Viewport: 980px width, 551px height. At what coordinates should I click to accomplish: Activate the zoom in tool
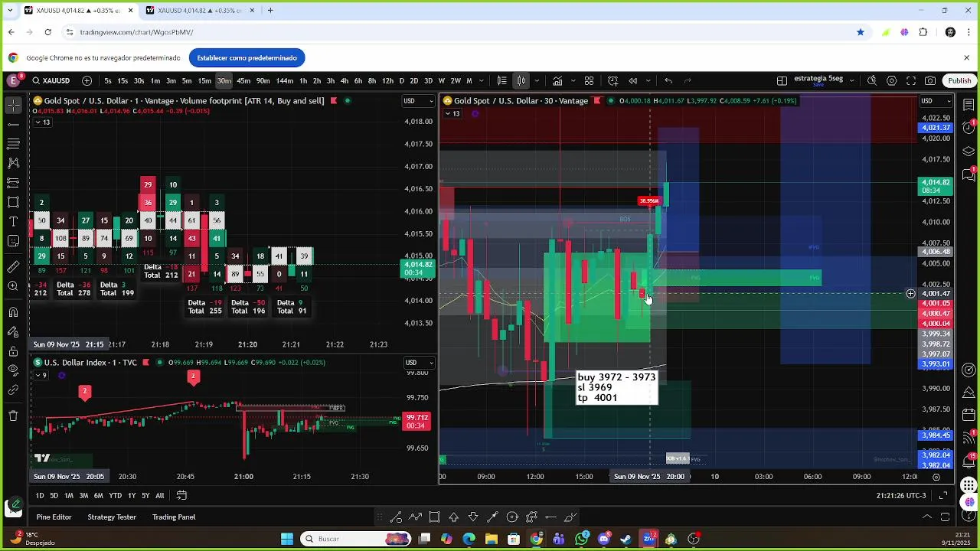(x=13, y=286)
